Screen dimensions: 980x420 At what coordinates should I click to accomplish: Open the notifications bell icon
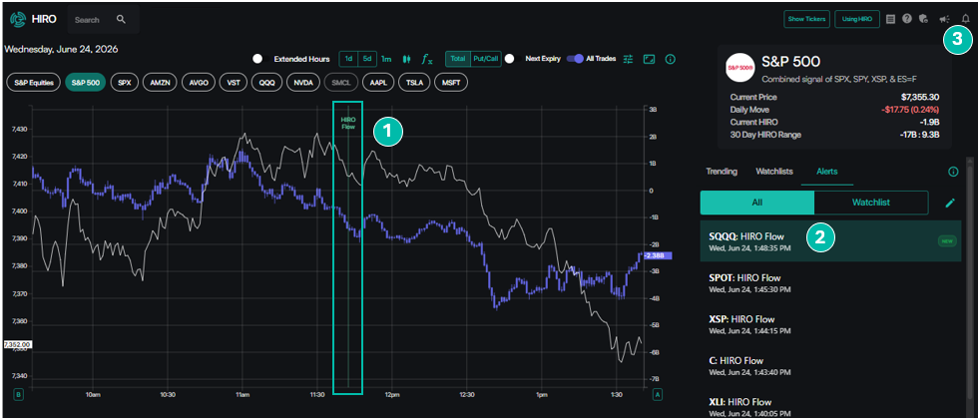pos(966,19)
